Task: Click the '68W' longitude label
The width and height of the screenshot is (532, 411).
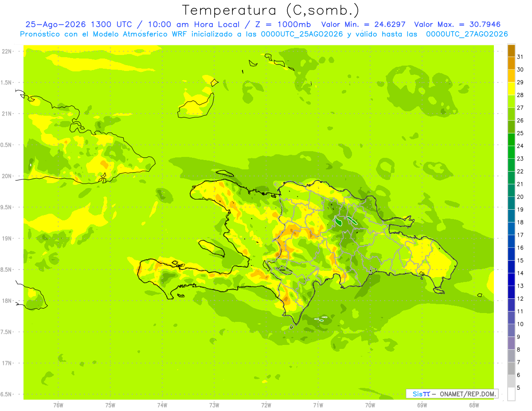Action: 473,405
